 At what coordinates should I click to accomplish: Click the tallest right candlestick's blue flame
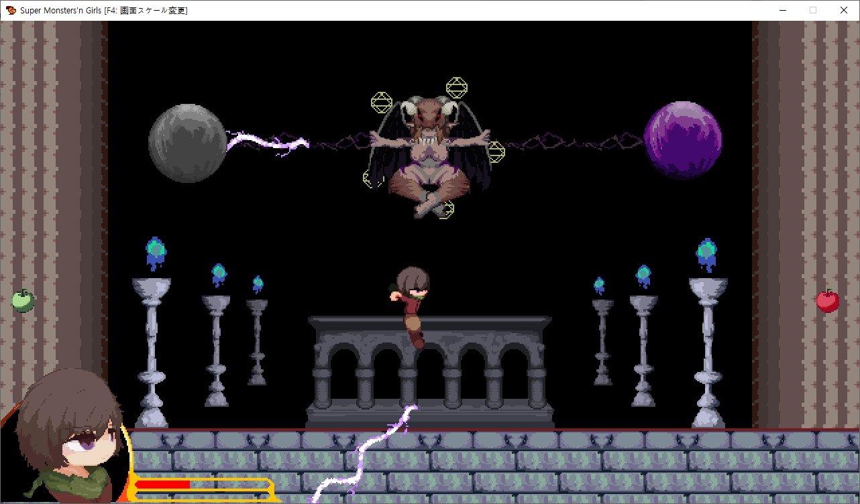[x=706, y=255]
